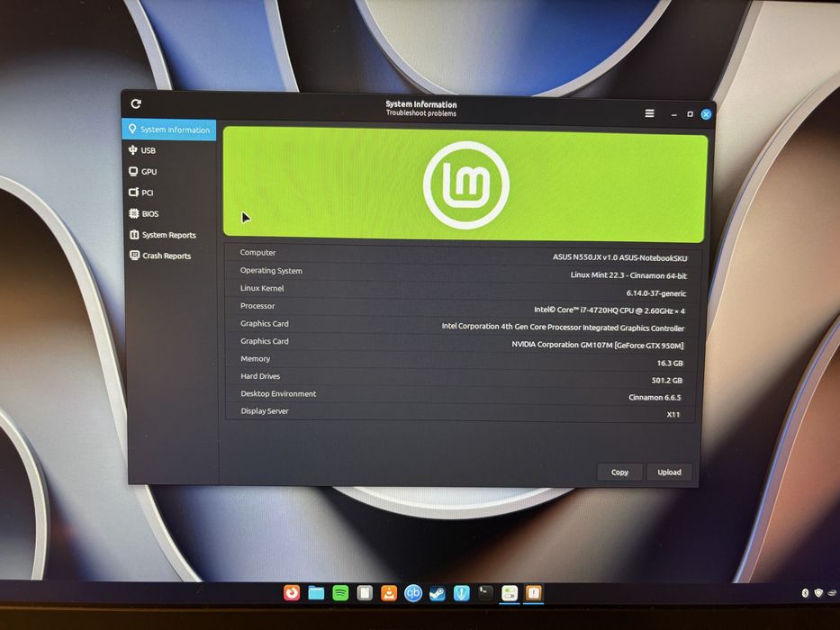Select the Operating System row label
This screenshot has width=840, height=630.
[271, 271]
